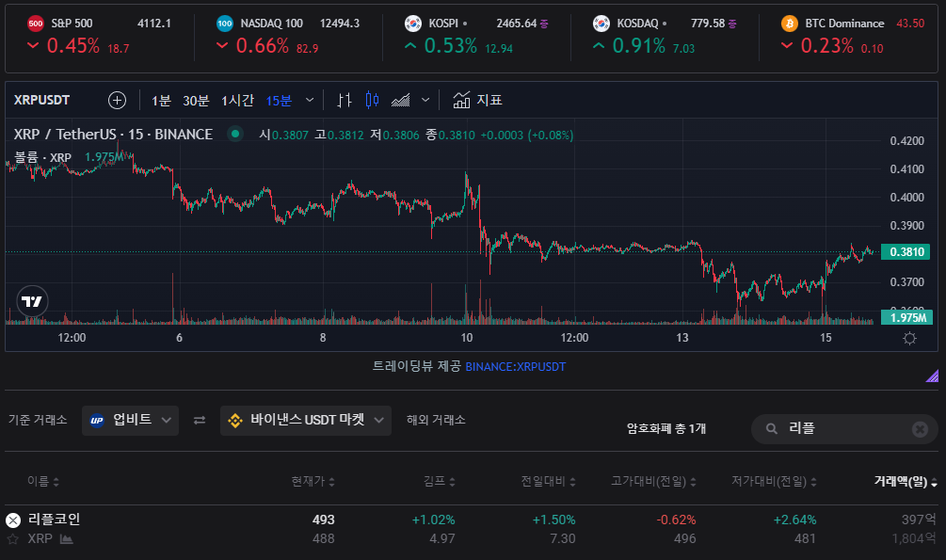Switch the interval to 30분
Viewport: 946px width, 560px height.
pos(196,101)
